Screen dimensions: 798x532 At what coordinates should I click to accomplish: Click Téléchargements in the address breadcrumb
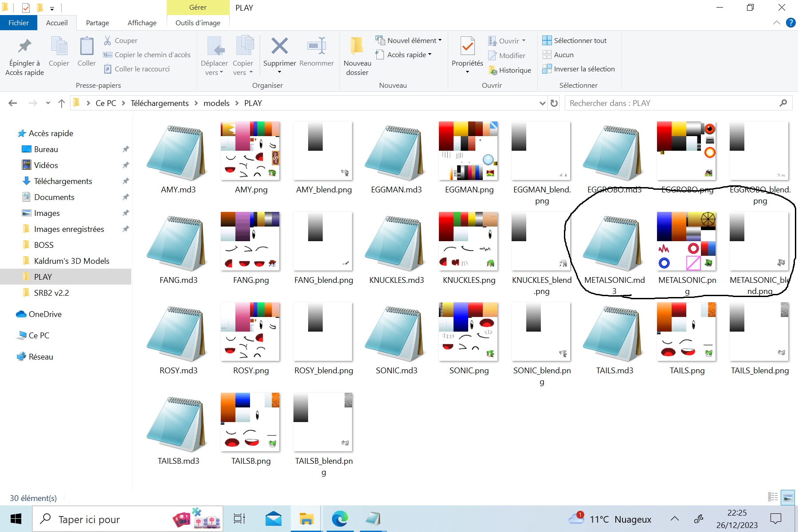pos(160,103)
